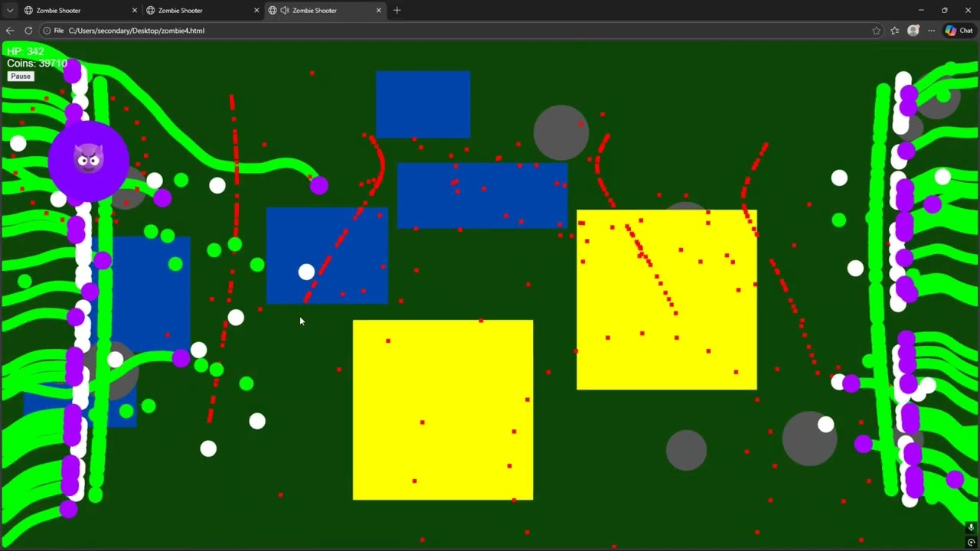The image size is (980, 551).
Task: Go back to the previous page
Action: pos(10,31)
